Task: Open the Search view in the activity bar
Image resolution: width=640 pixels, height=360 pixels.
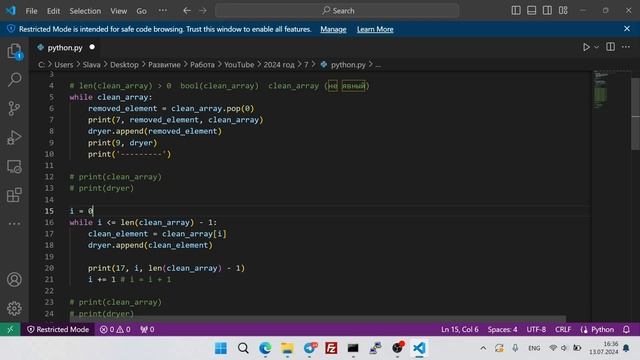Action: pos(14,80)
